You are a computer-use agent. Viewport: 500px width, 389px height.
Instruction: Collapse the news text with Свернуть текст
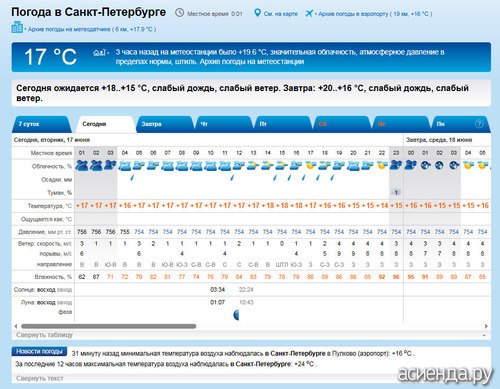(40, 378)
